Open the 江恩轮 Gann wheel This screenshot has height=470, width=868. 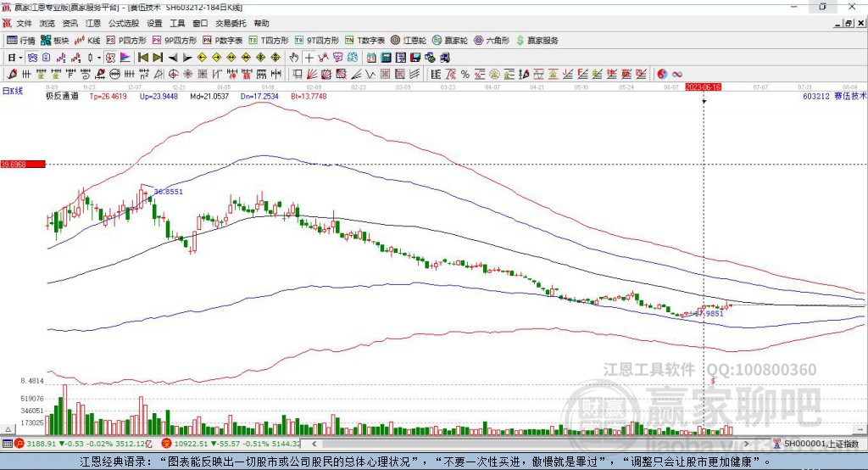409,41
